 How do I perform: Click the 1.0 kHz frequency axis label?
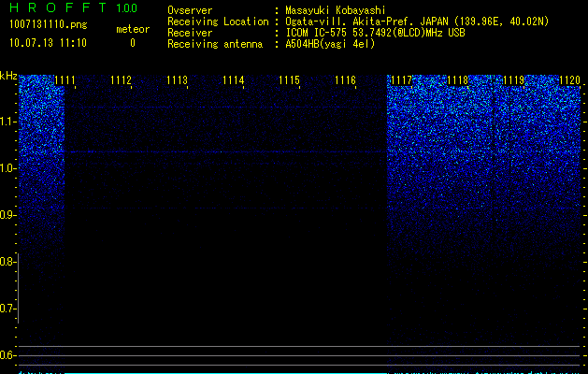[7, 168]
